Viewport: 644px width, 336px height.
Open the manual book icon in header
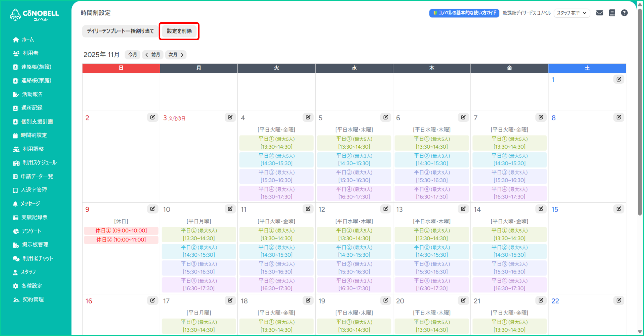(x=612, y=13)
